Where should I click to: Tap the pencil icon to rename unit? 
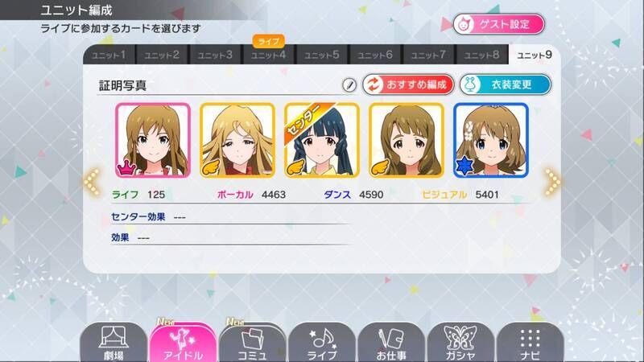pyautogui.click(x=349, y=85)
